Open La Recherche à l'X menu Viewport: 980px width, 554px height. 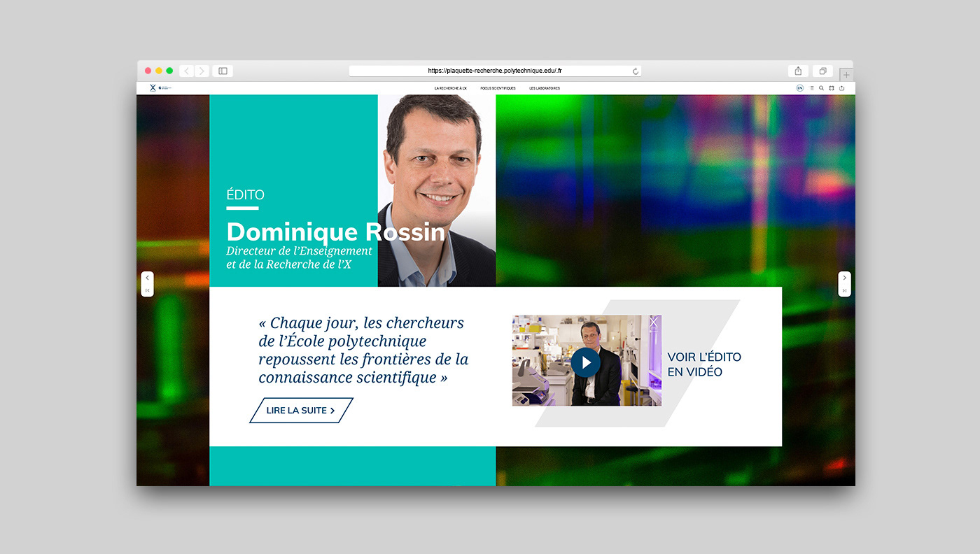[451, 88]
